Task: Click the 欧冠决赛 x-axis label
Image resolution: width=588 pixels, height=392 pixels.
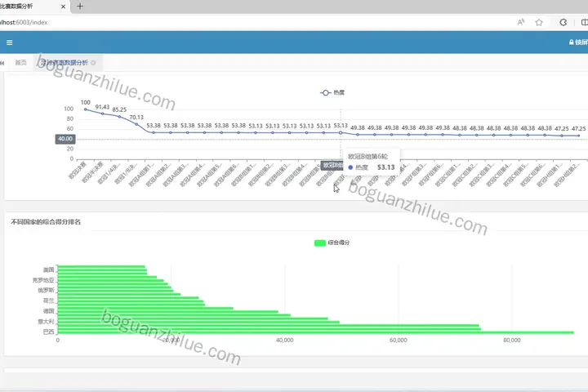Action: click(78, 170)
